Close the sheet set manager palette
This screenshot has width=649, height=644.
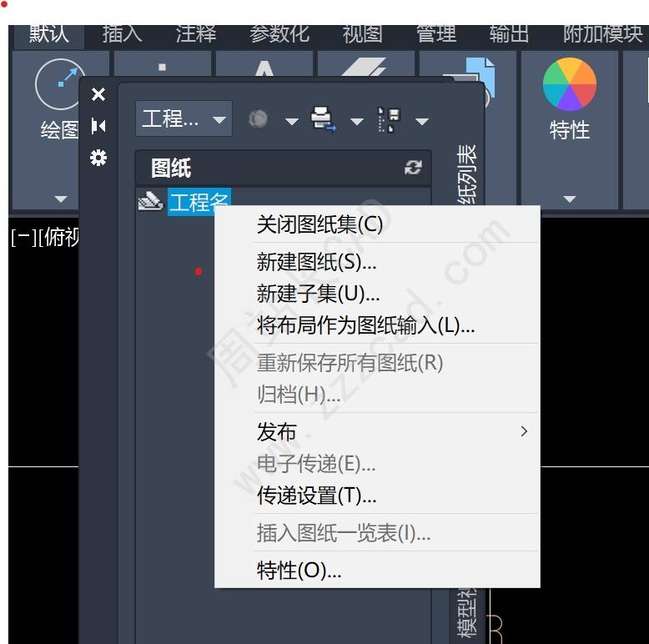[x=98, y=94]
